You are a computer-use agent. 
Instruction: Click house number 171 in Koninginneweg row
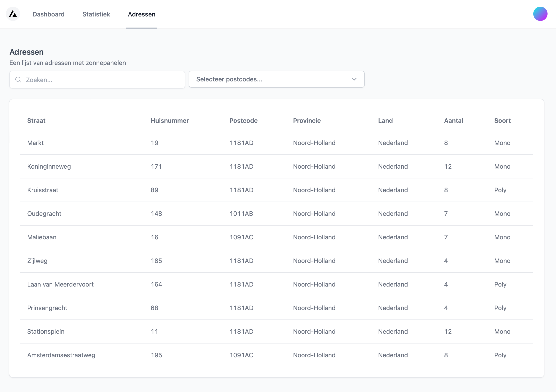click(156, 167)
